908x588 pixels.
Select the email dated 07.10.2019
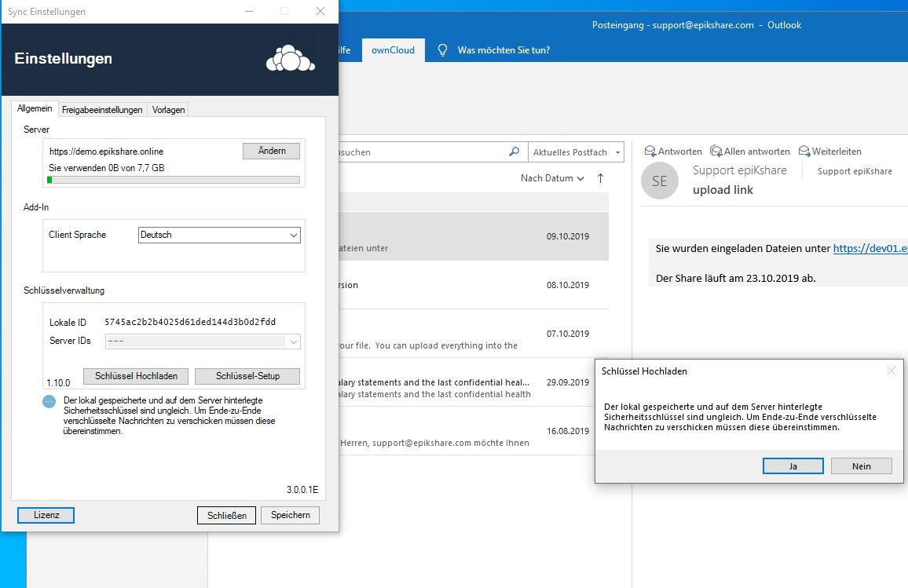[x=474, y=334]
